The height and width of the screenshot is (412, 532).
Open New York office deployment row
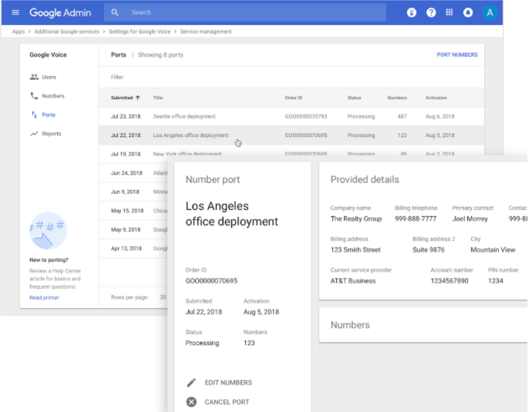[x=291, y=150]
